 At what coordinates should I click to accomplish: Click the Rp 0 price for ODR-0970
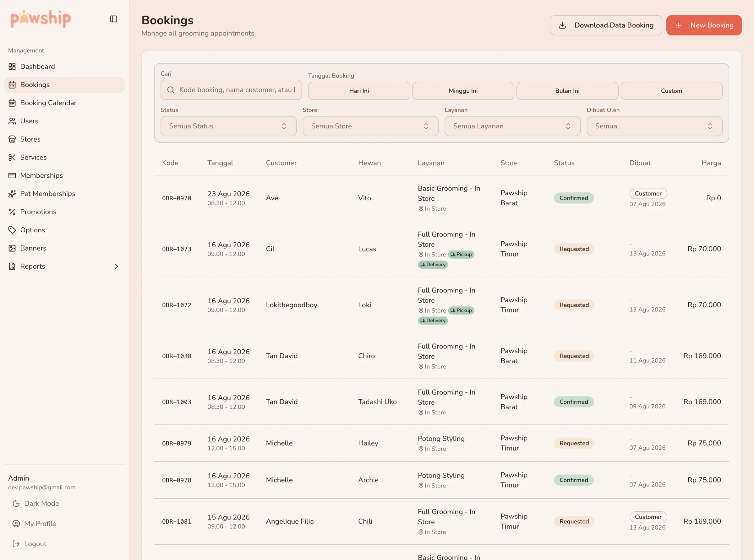tap(713, 198)
